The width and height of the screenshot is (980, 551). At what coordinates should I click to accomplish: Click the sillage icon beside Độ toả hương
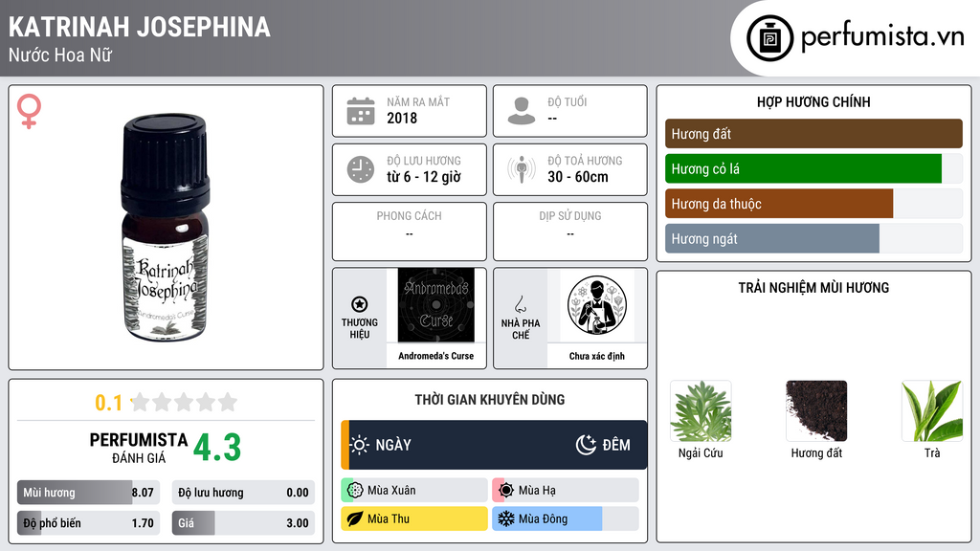[522, 169]
